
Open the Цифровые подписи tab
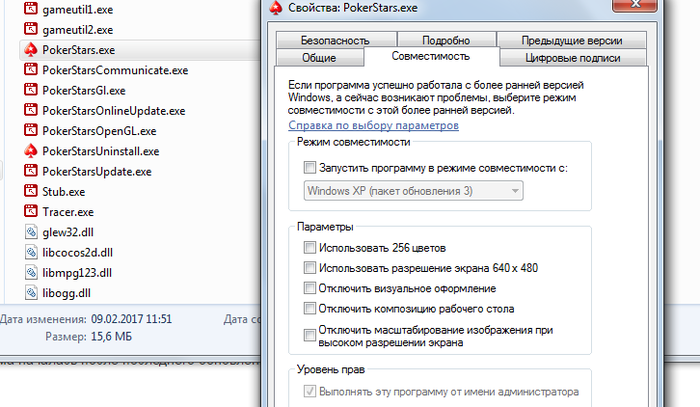pos(573,58)
